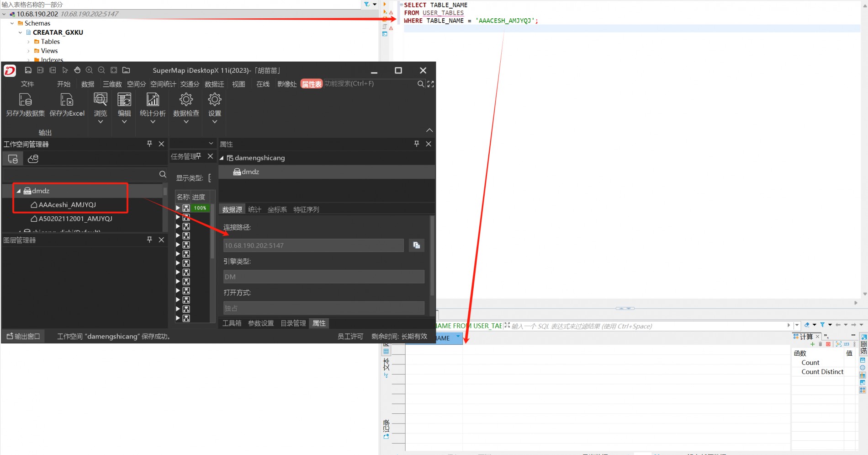Select the arrow pointer tool in SuperMap toolbar
This screenshot has width=868, height=455.
pos(65,70)
